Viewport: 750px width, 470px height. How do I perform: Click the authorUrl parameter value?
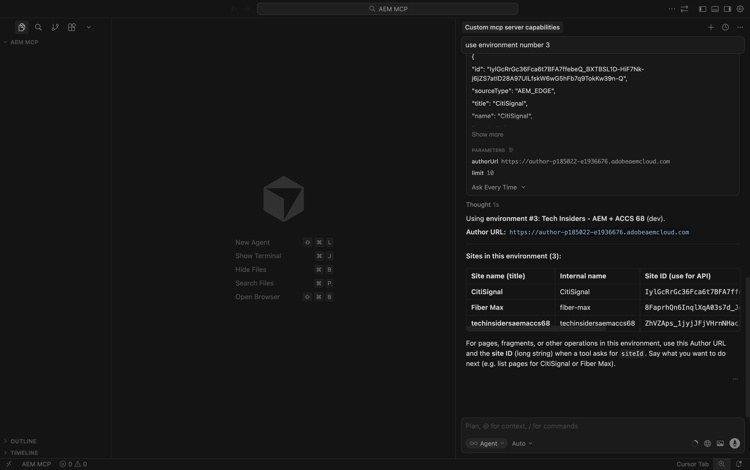tap(585, 162)
